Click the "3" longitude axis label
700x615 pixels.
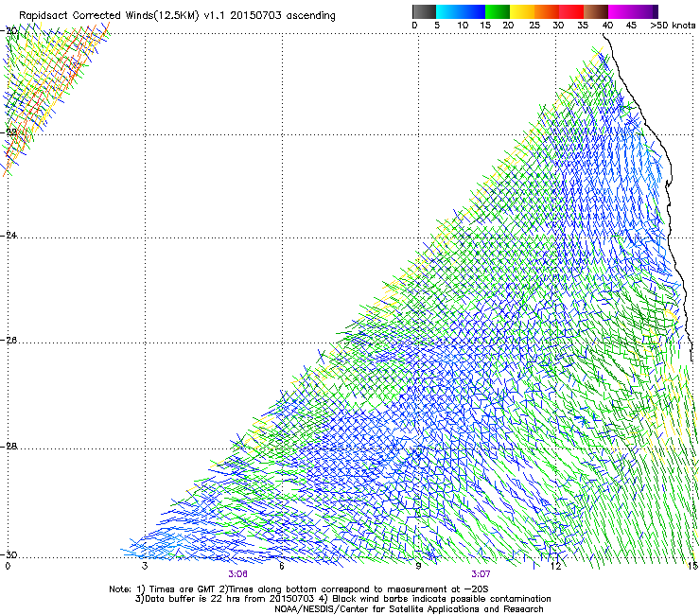145,566
